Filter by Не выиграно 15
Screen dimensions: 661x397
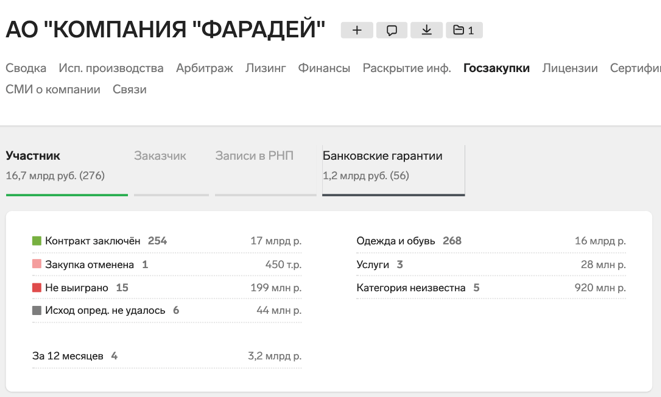pyautogui.click(x=167, y=287)
